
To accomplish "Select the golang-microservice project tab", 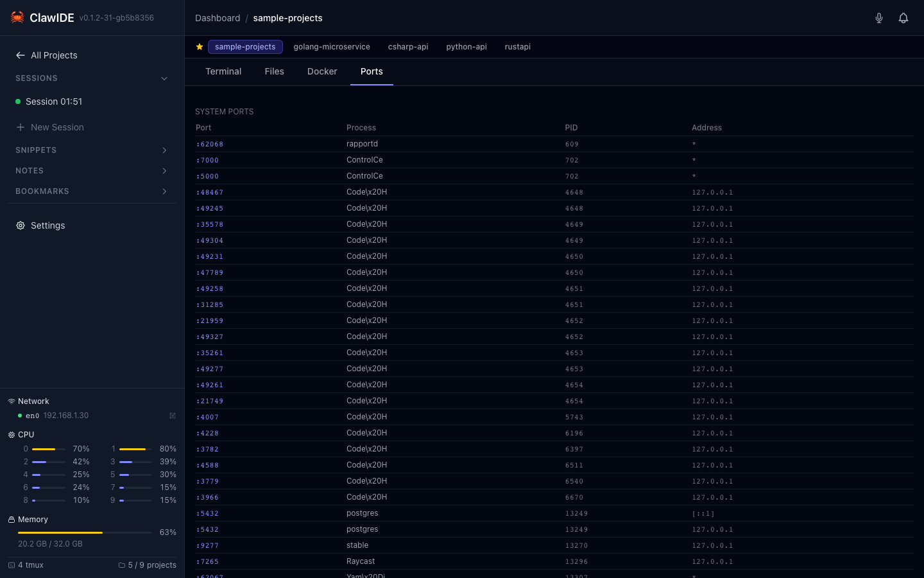I will pyautogui.click(x=332, y=46).
